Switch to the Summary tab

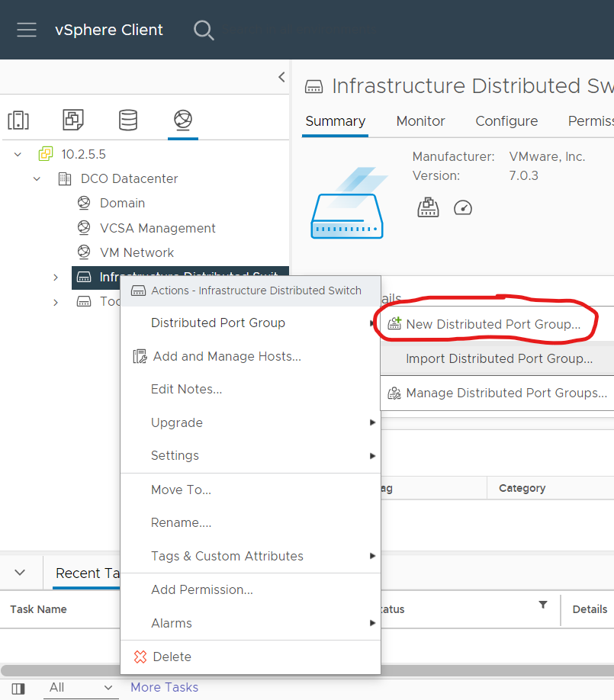coord(336,121)
